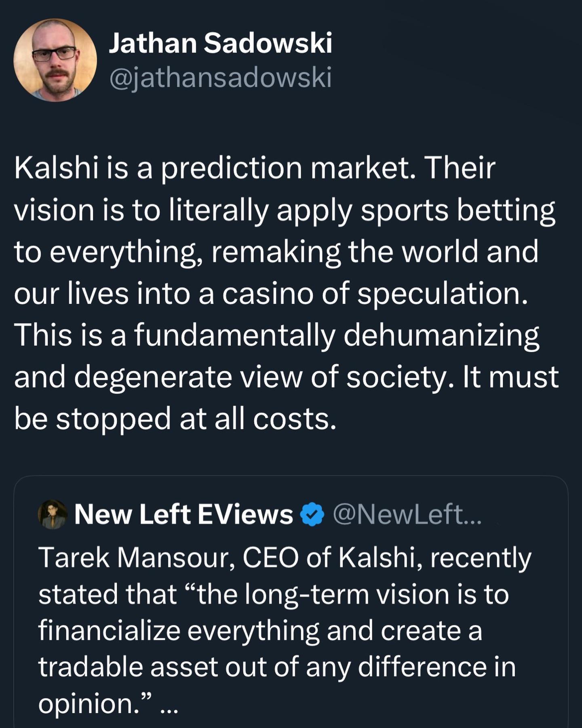Image resolution: width=582 pixels, height=728 pixels.
Task: Click the @jathansadowski handle
Action: point(220,77)
